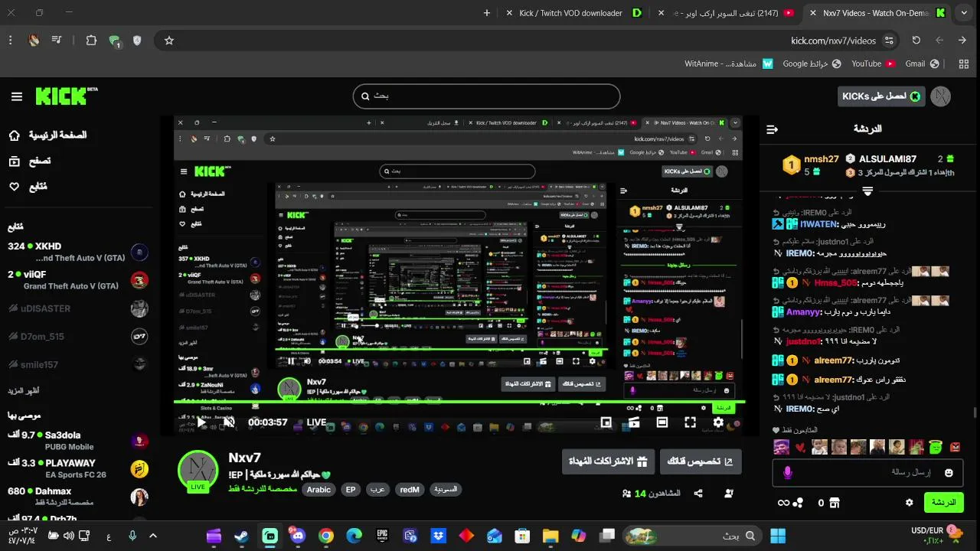Open smile157 channel in sidebar
This screenshot has height=551, width=980.
(x=77, y=364)
